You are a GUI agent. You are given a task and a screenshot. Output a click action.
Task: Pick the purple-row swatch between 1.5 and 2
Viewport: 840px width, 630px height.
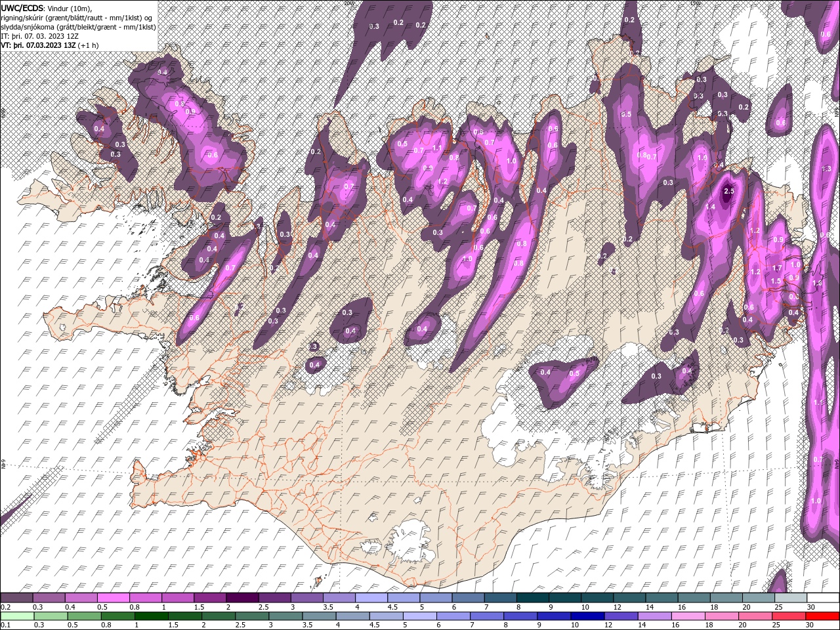click(209, 598)
